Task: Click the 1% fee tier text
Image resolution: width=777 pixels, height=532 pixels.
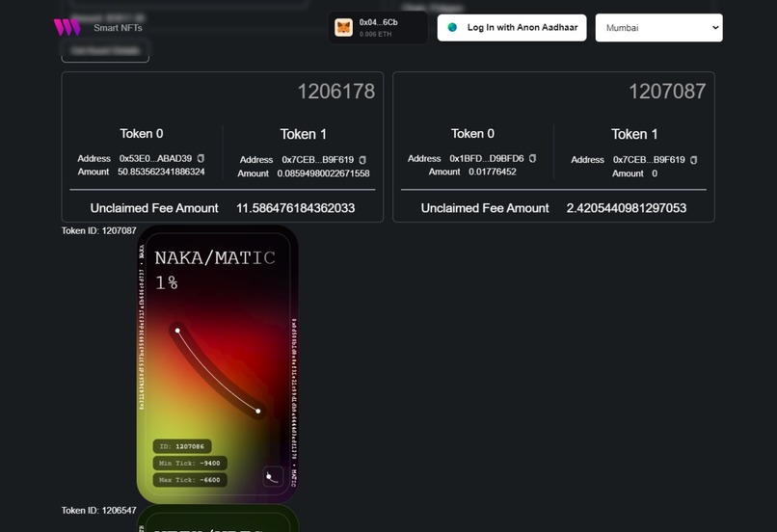Action: 167,282
